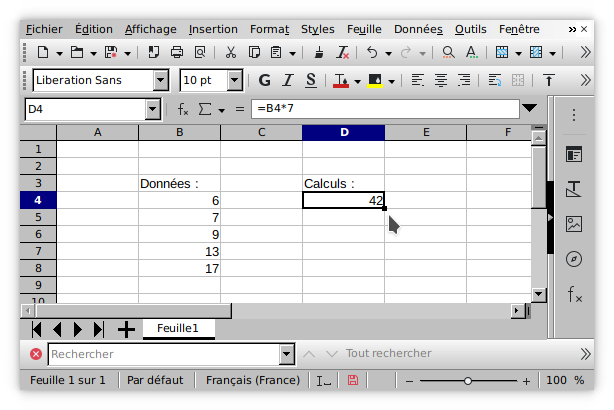Screen dimensions: 614x410
Task: Toggle Italic formatting (I)
Action: [x=289, y=80]
